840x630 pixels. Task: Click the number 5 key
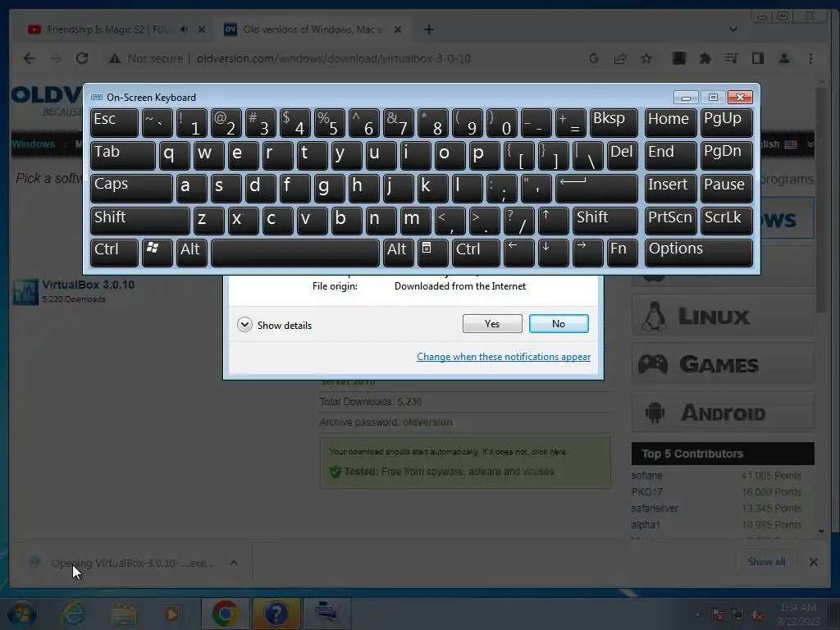click(x=330, y=123)
